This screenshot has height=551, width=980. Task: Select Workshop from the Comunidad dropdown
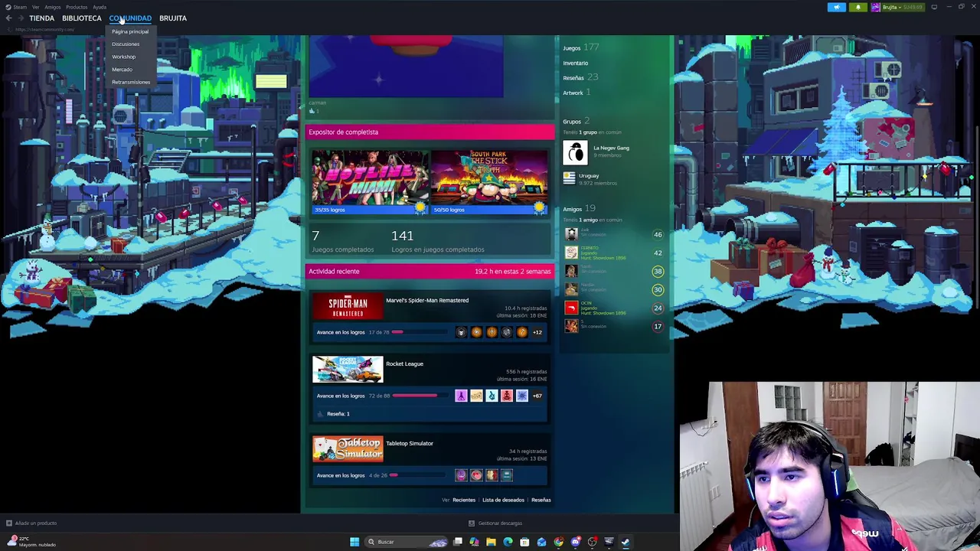(x=123, y=57)
